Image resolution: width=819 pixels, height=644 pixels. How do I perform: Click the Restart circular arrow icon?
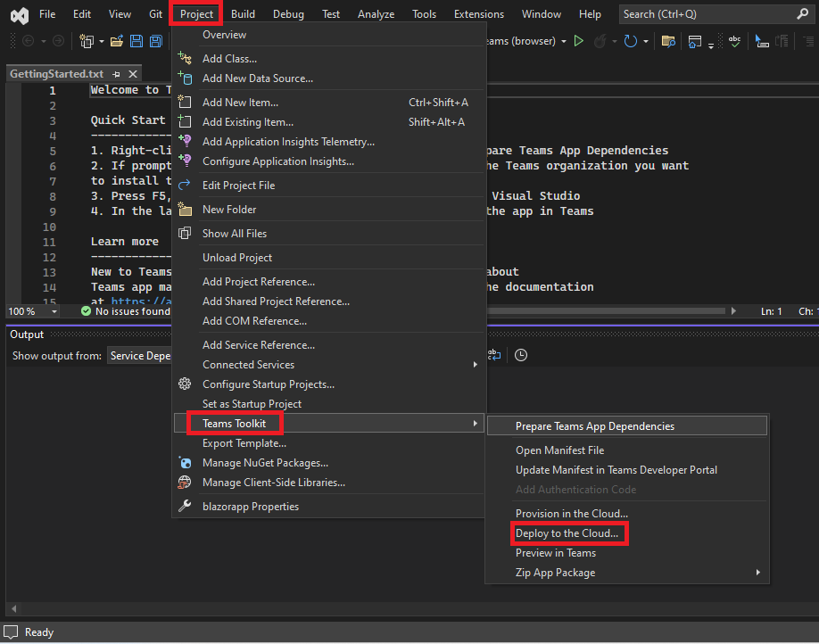(x=631, y=41)
